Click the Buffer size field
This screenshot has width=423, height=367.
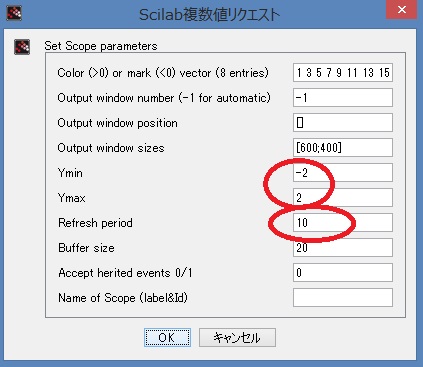click(343, 248)
